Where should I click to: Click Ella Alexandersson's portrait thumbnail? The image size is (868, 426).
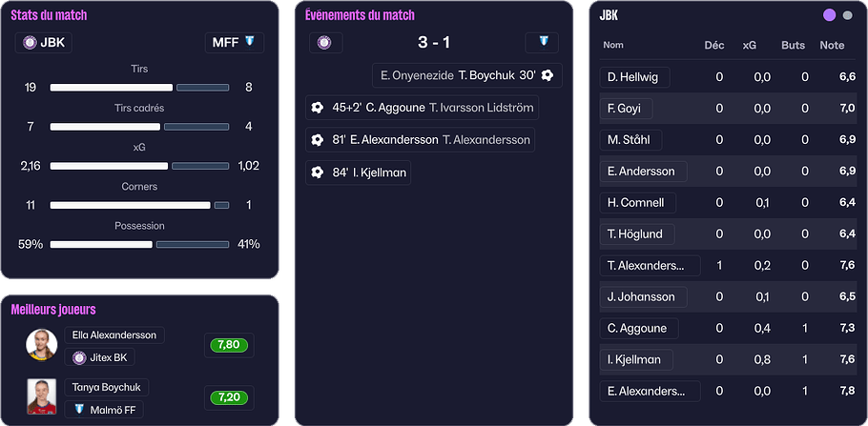42,345
